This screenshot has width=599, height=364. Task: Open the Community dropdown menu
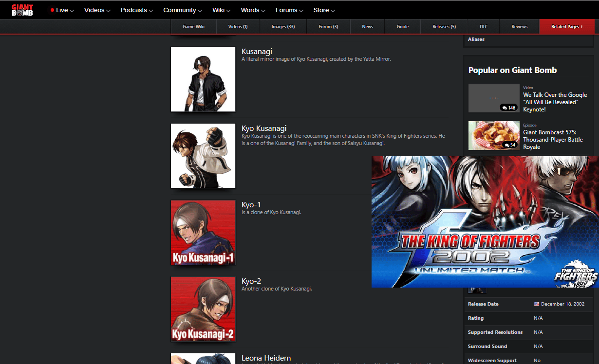pyautogui.click(x=183, y=10)
